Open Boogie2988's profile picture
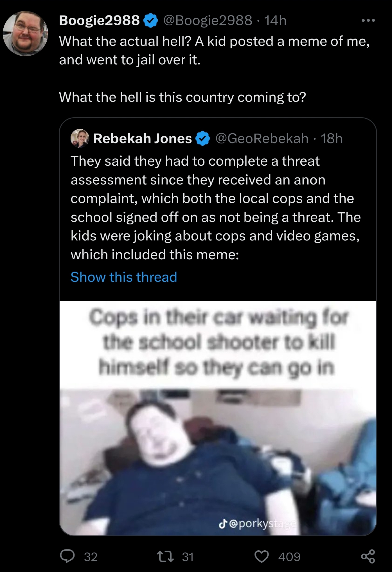392x572 pixels. (25, 33)
